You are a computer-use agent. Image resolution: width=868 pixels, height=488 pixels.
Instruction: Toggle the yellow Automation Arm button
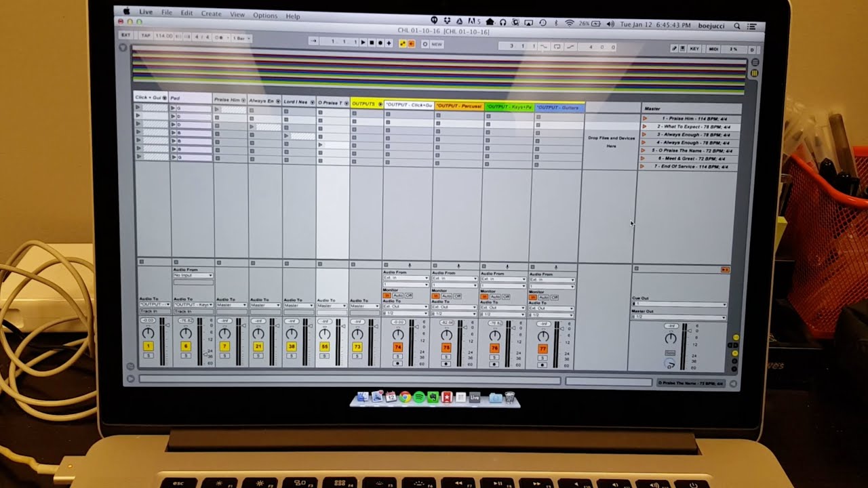[403, 43]
